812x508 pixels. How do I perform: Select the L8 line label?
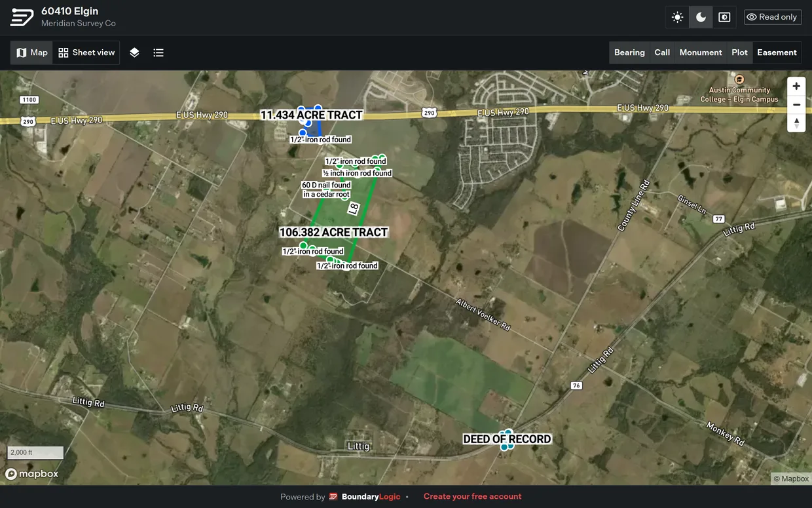click(354, 208)
